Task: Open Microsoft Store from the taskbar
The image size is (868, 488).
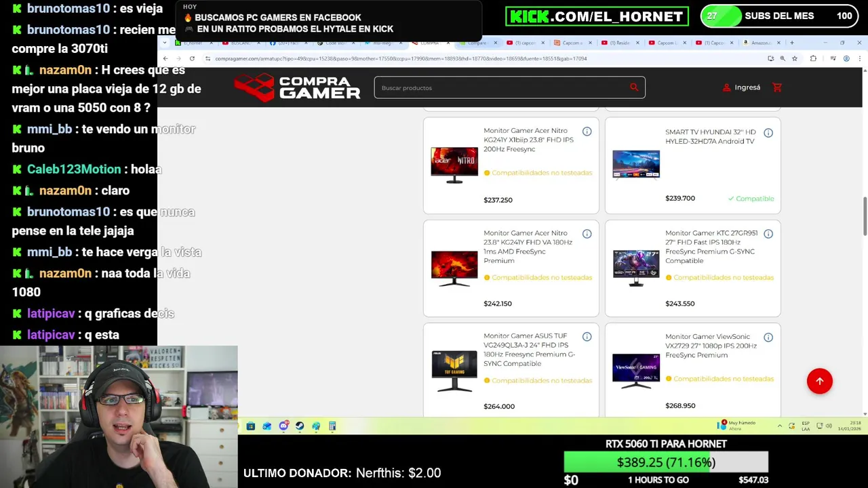Action: [x=251, y=426]
